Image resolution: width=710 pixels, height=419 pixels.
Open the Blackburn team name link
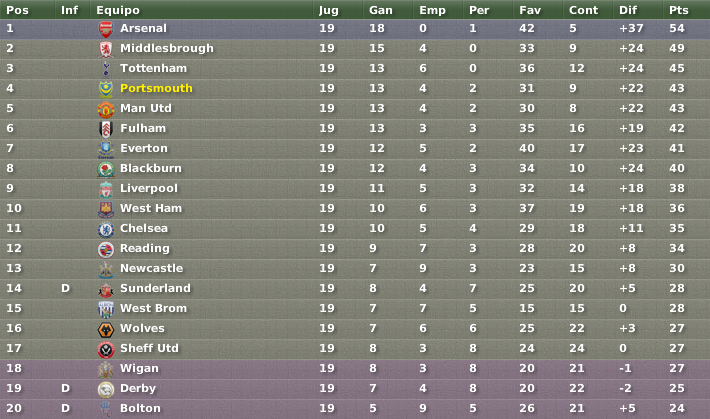coord(150,168)
